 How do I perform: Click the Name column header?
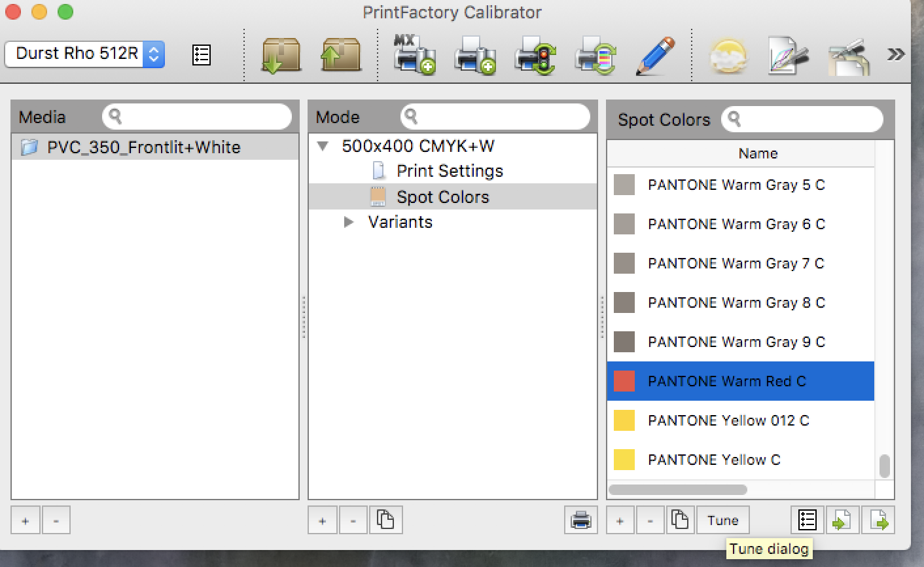tap(741, 153)
